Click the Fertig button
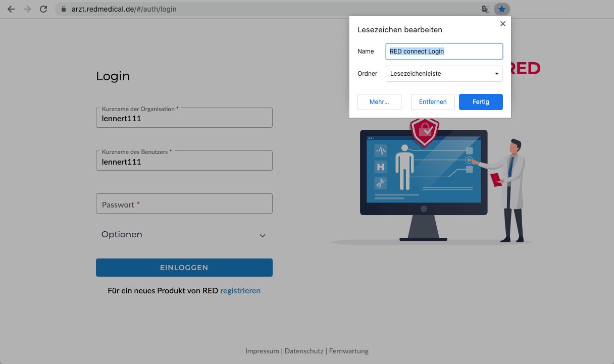 (x=480, y=101)
